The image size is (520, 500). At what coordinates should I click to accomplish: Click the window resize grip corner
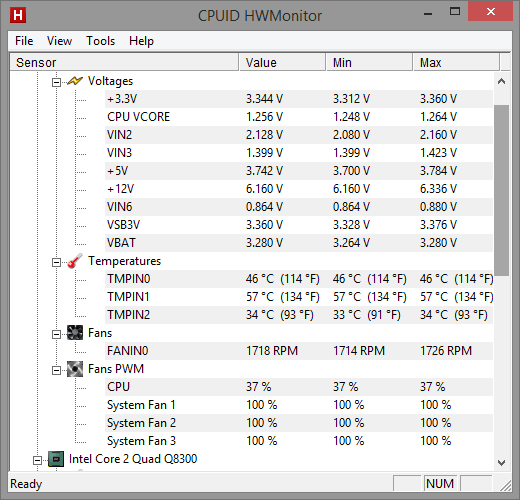point(505,485)
